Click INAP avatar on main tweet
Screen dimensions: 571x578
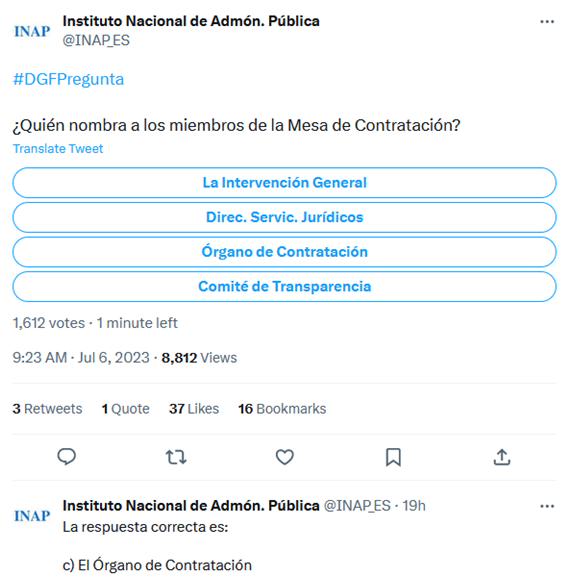(32, 31)
